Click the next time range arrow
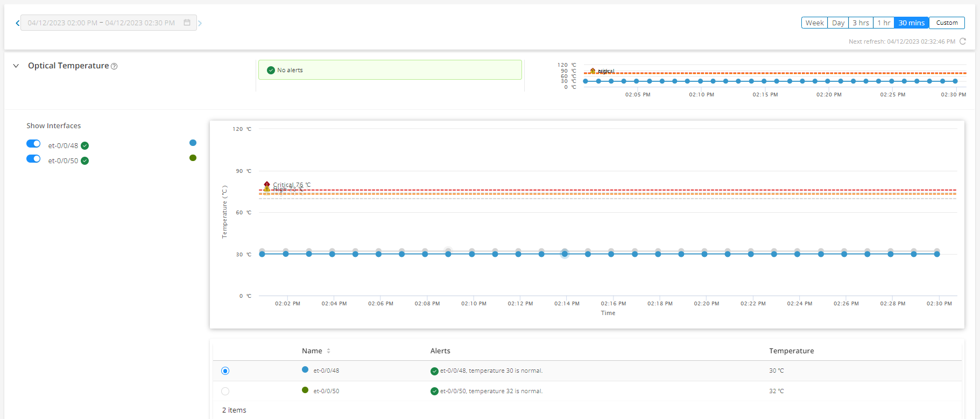Screen dimensions: 980x419 [200, 23]
